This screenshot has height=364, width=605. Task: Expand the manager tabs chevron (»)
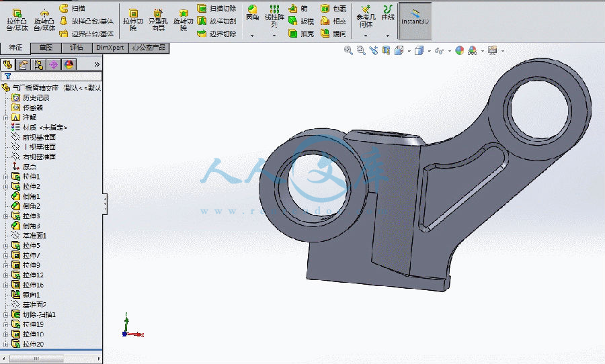point(97,64)
